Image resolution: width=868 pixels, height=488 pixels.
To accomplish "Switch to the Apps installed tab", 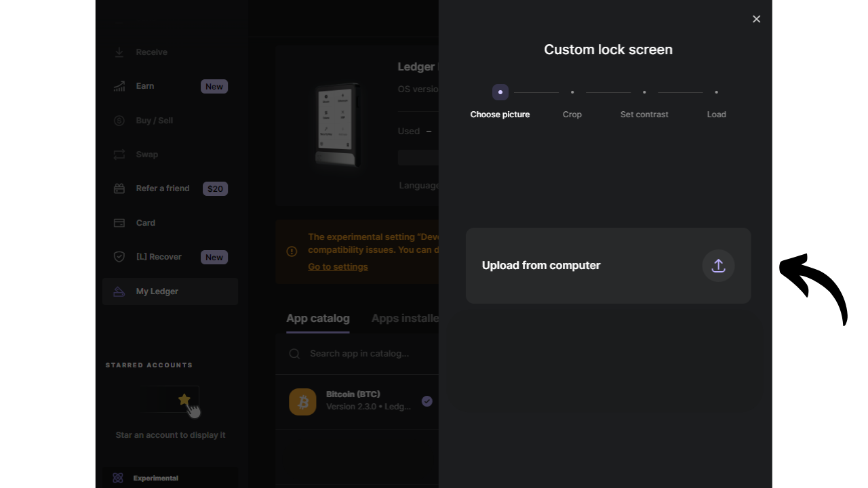I will pyautogui.click(x=405, y=319).
